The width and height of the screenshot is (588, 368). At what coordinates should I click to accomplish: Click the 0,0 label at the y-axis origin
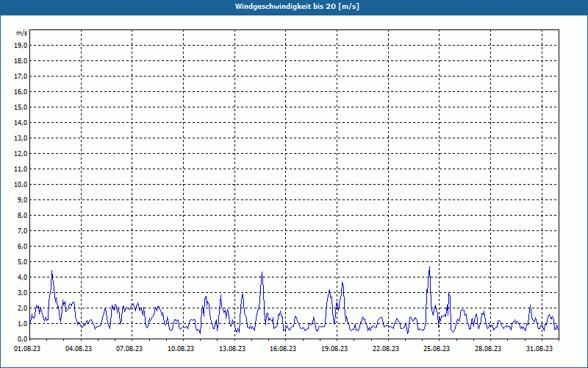21,339
